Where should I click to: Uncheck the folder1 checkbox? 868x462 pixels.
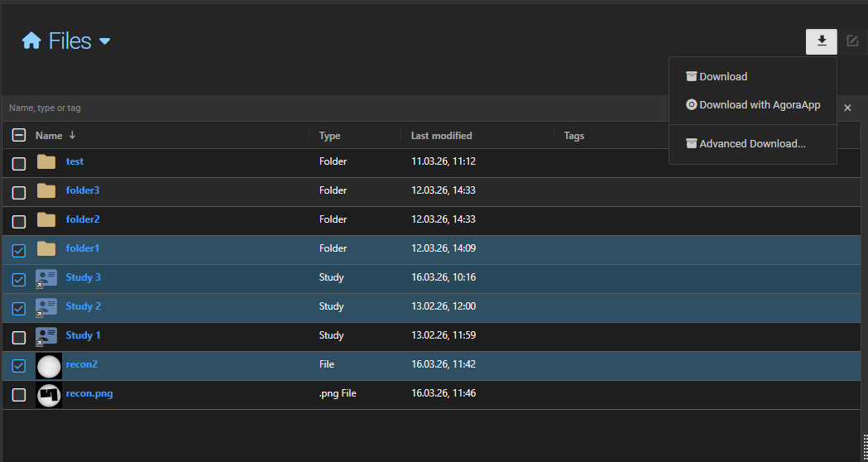19,250
